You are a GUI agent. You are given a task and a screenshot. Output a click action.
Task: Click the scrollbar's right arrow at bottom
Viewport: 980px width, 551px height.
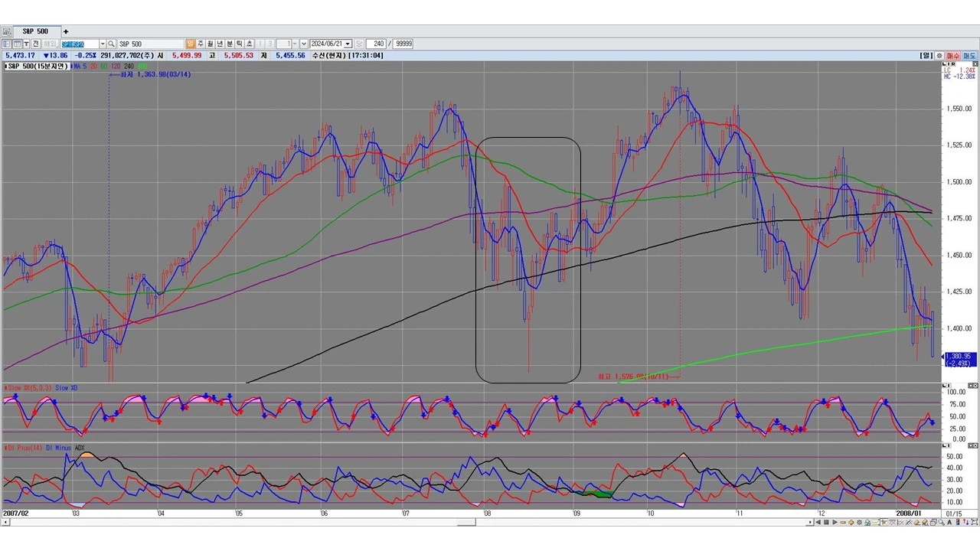click(x=809, y=522)
